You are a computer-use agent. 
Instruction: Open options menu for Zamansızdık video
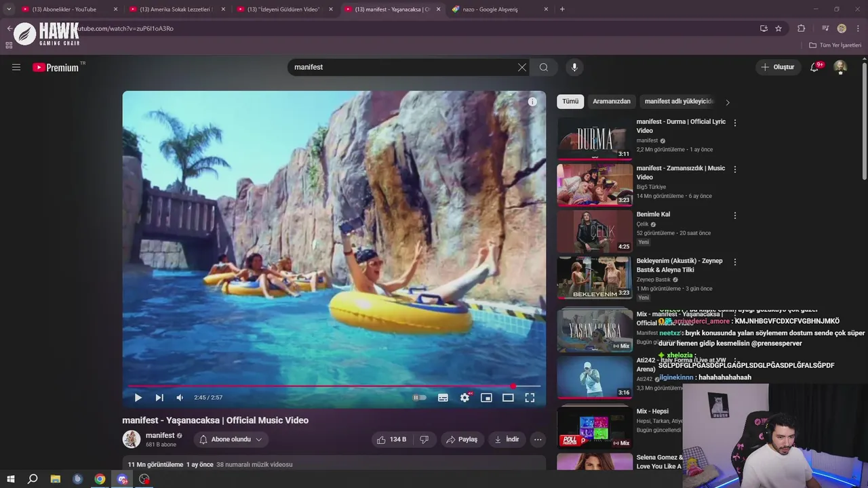(x=735, y=169)
